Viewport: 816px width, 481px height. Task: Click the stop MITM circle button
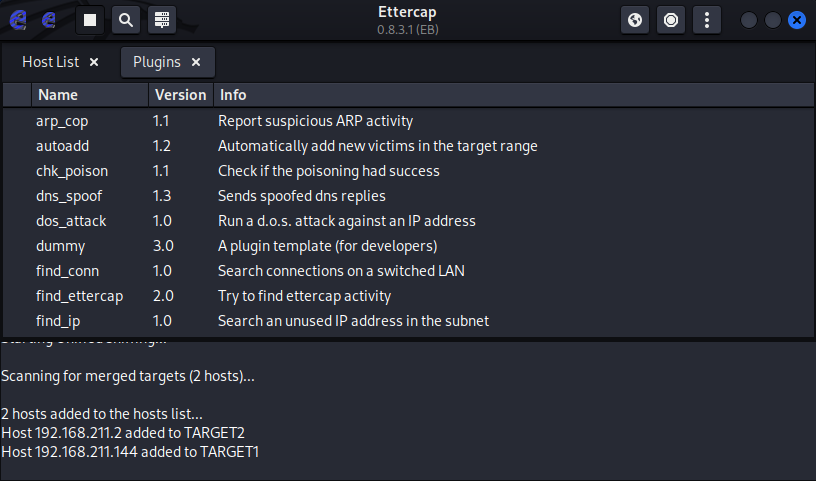[671, 19]
